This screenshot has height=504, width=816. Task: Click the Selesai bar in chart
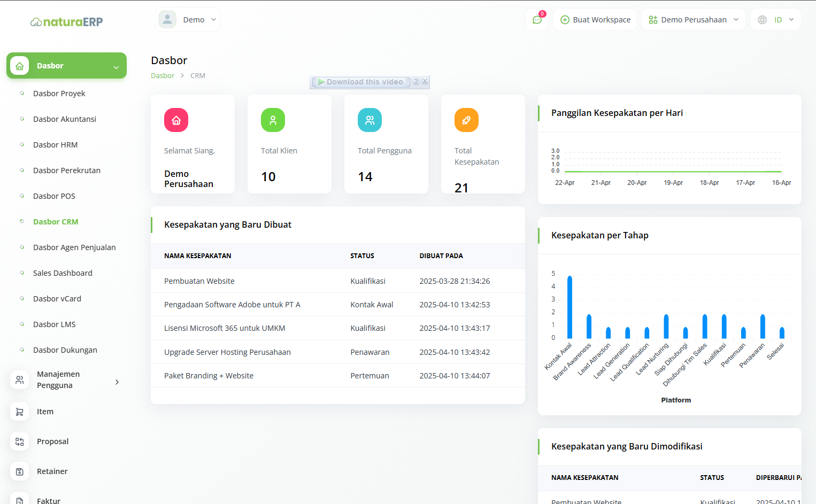pyautogui.click(x=782, y=332)
